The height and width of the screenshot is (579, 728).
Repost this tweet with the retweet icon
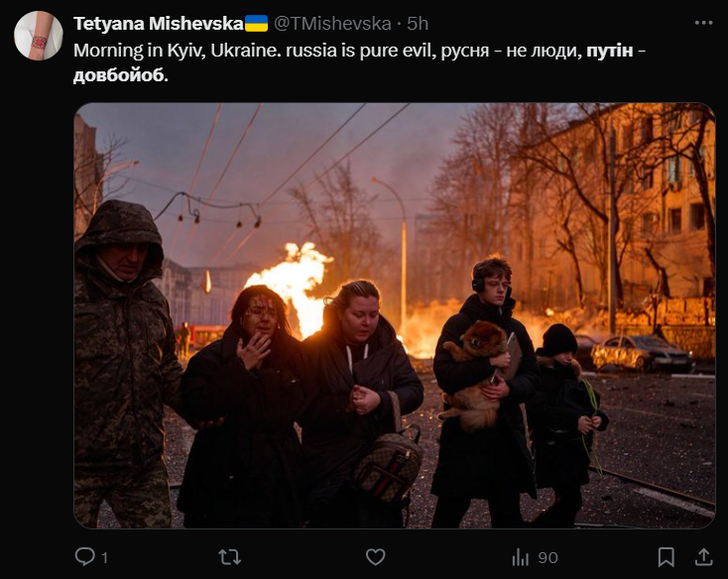click(x=230, y=557)
